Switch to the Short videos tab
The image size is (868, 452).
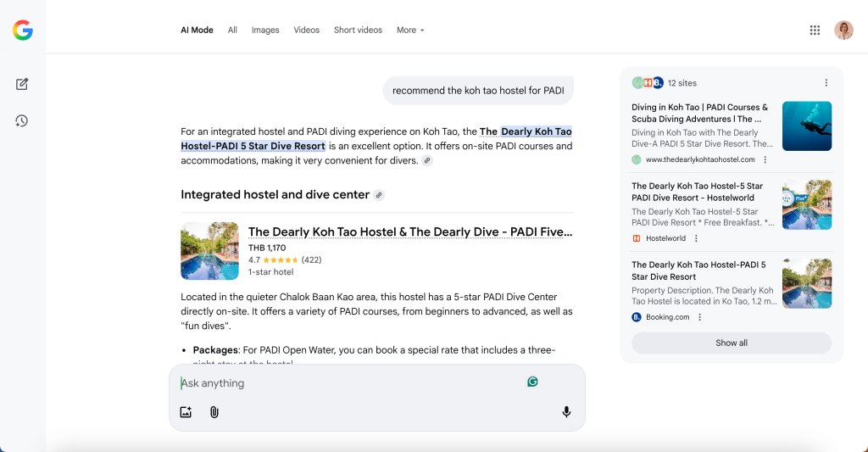pos(358,31)
